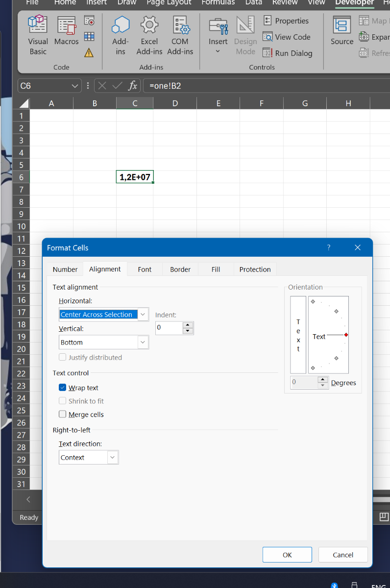Click the Record Macro icon

(89, 21)
